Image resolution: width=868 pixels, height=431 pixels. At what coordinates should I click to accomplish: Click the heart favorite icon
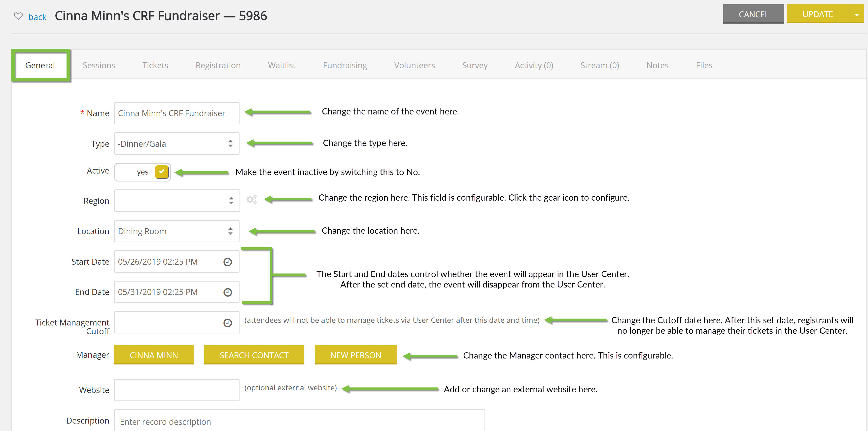coord(18,16)
